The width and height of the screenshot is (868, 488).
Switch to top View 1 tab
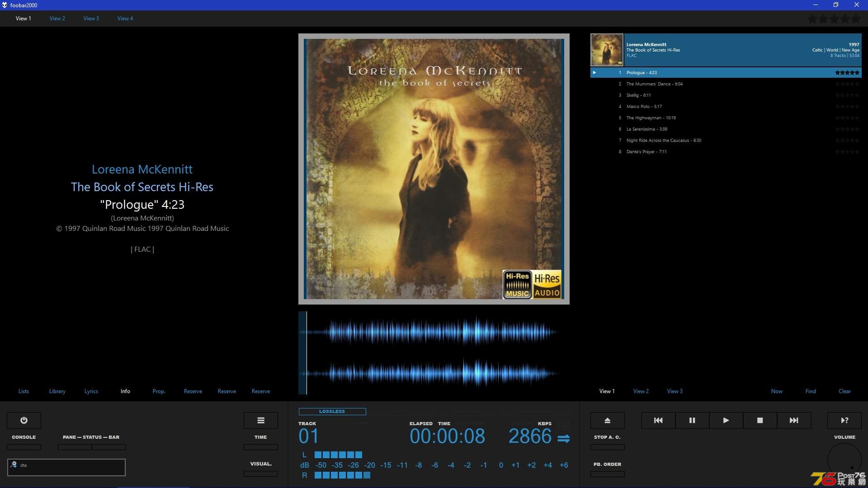[x=24, y=19]
